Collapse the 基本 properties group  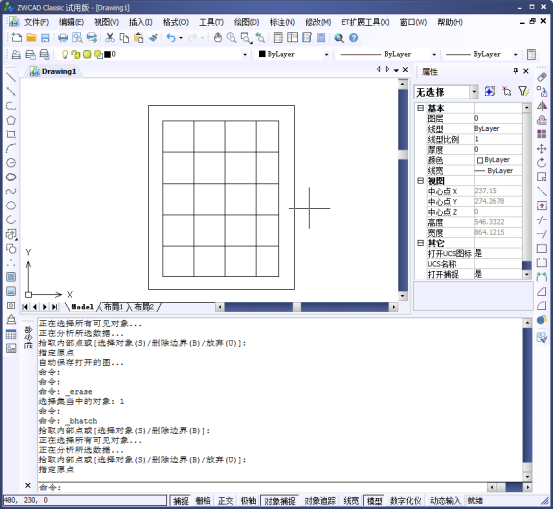click(x=420, y=108)
